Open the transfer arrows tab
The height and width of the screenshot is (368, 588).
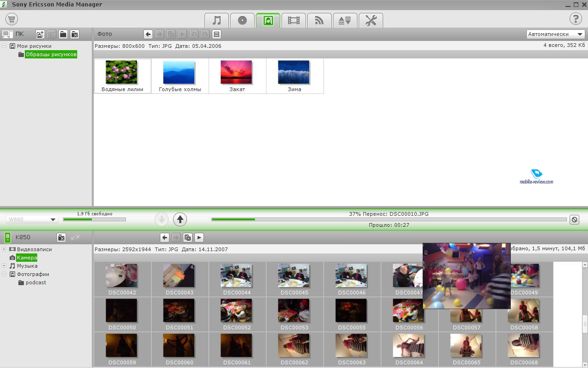[345, 20]
